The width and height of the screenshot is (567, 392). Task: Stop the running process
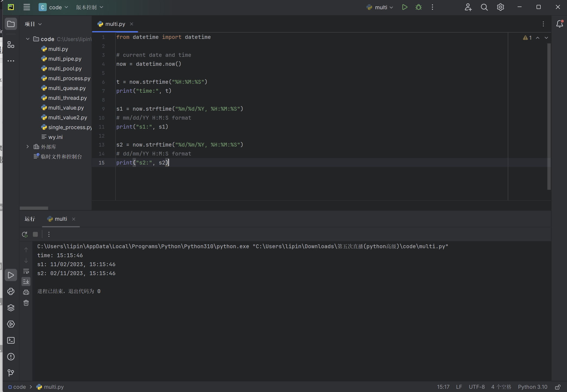[x=35, y=234]
